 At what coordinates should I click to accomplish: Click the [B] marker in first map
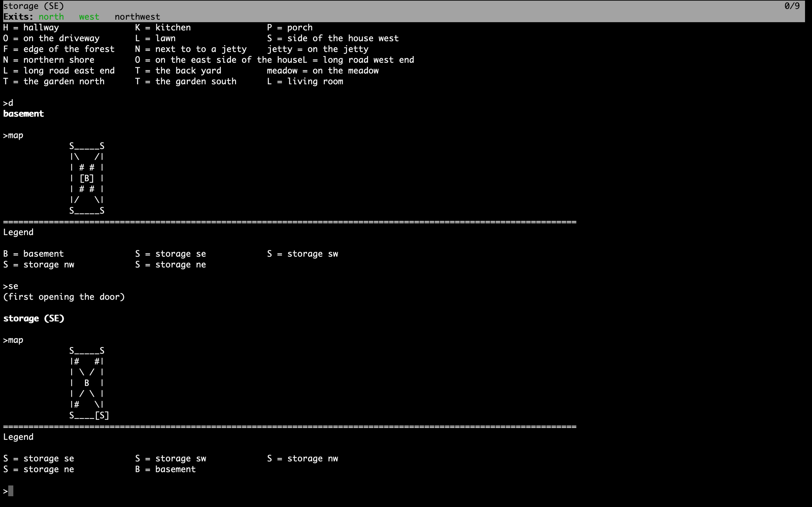pos(87,178)
